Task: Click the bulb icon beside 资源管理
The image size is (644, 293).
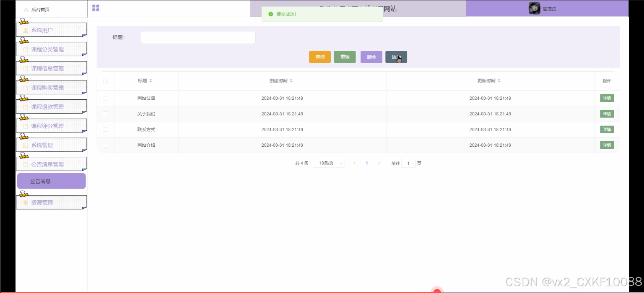Action: click(x=26, y=203)
